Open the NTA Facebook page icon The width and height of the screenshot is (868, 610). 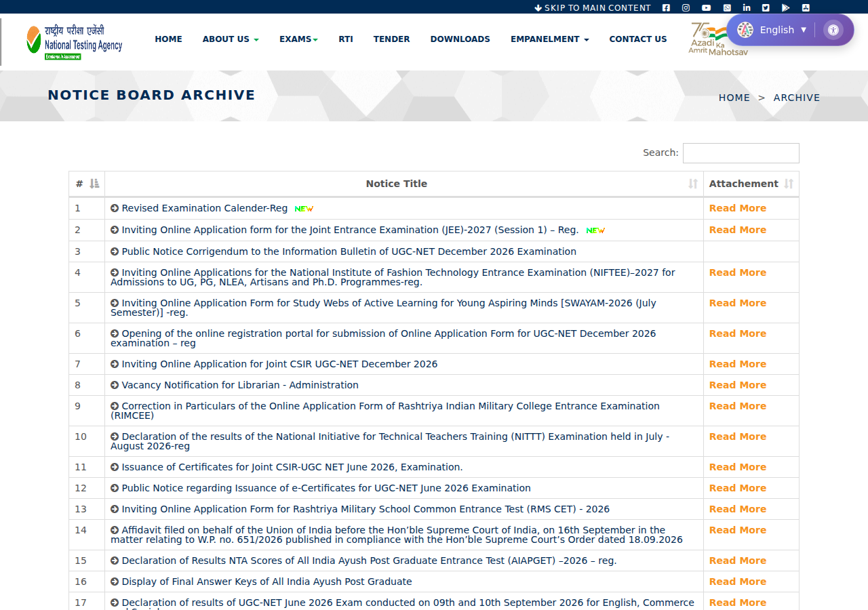tap(666, 8)
